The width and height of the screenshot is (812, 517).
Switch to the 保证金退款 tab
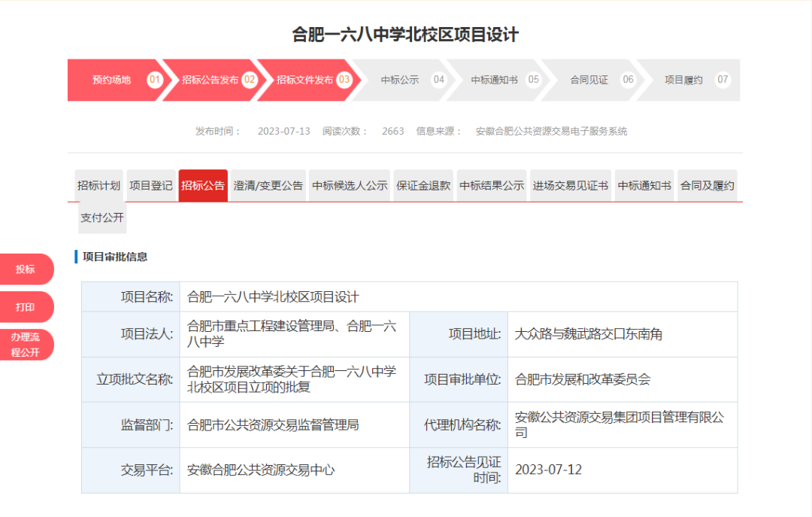423,186
